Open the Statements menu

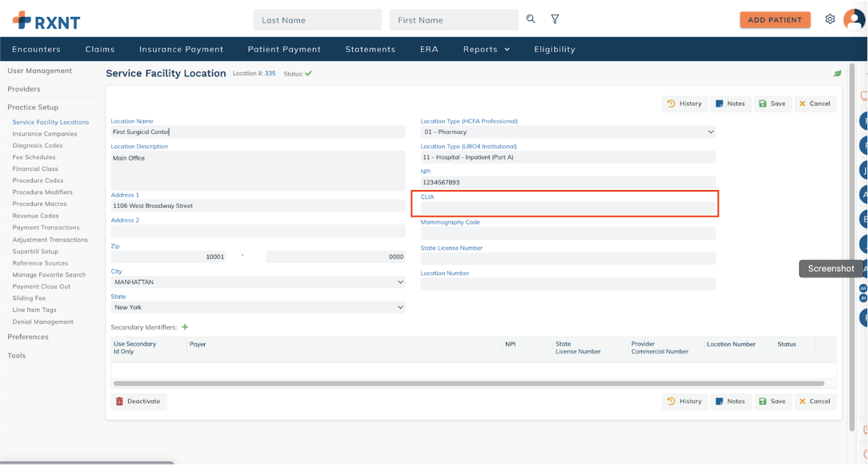[370, 49]
